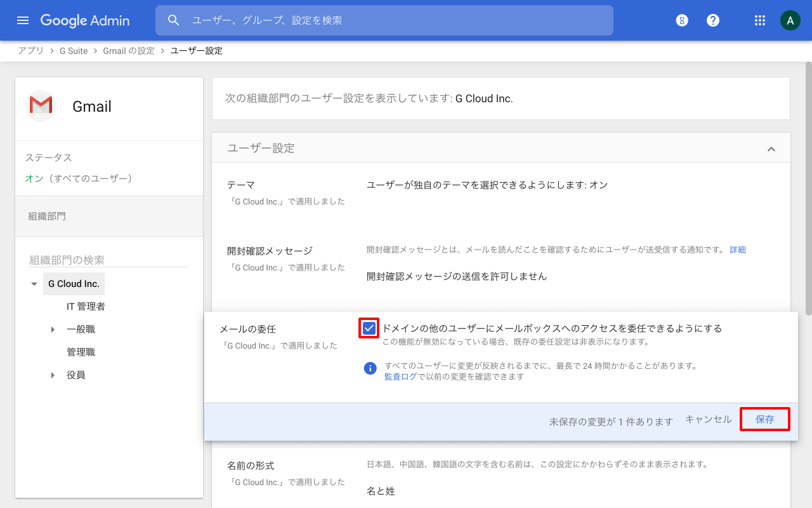Select 一般職 organization unit
Screen dimensions: 812x508
pos(81,330)
